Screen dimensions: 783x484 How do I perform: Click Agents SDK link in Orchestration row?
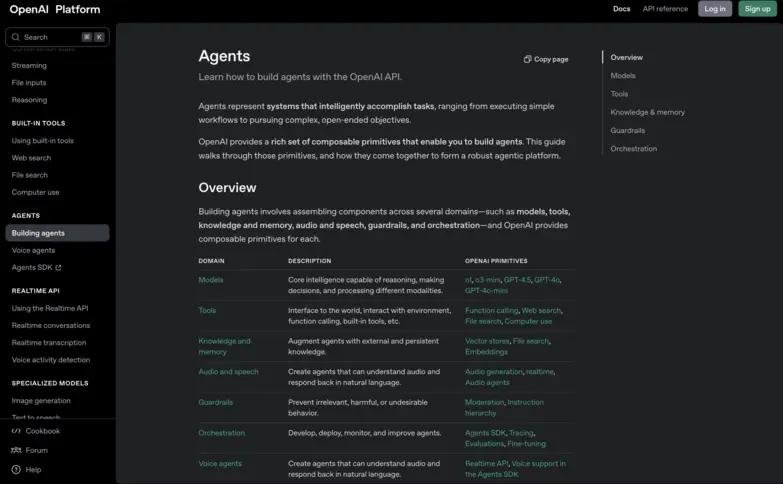click(x=485, y=433)
